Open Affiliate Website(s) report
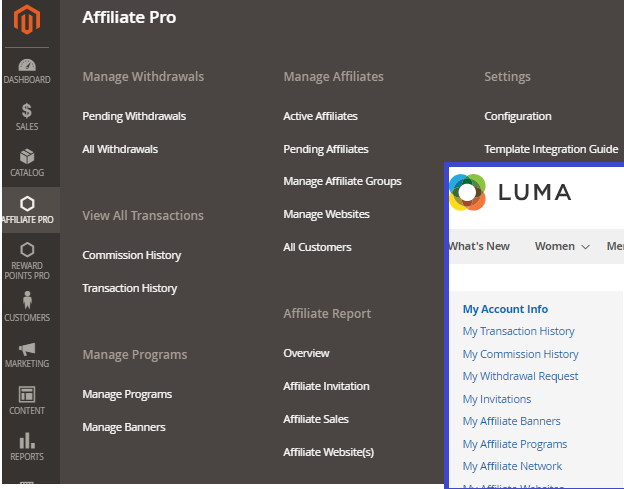624x489 pixels. pos(329,452)
